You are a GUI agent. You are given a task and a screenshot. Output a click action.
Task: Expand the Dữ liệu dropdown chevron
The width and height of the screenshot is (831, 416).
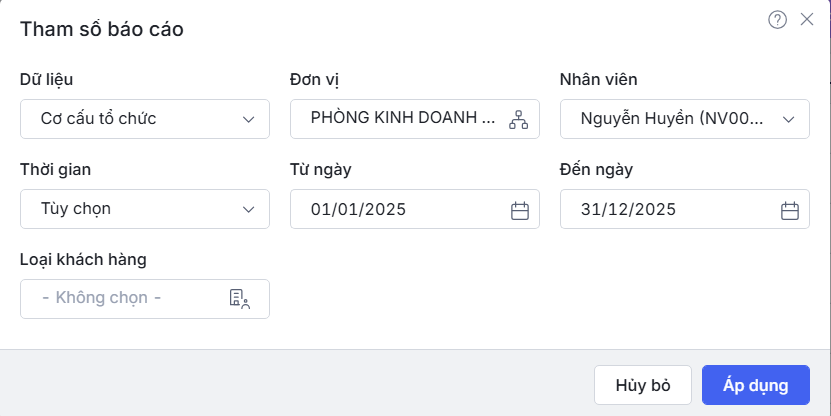click(249, 119)
